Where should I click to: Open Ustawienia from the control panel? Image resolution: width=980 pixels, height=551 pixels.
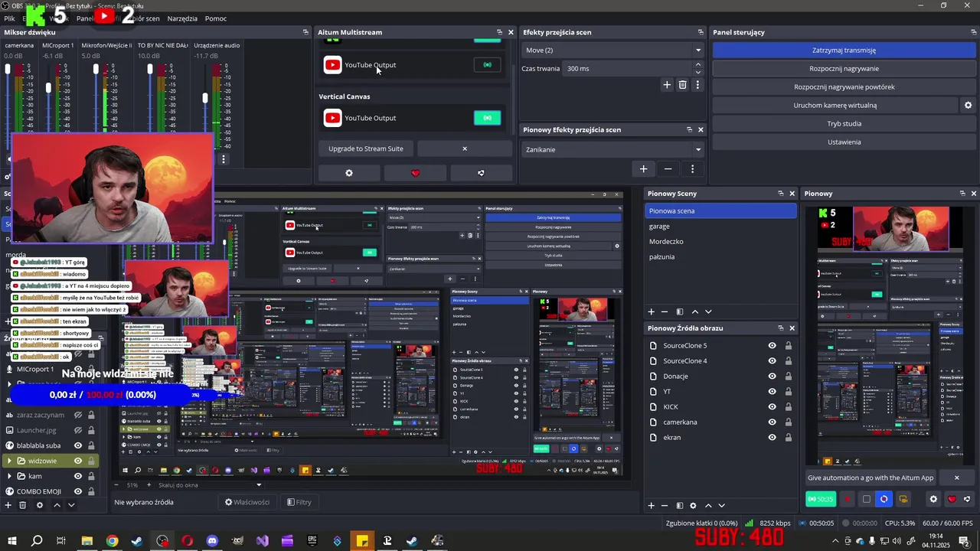[x=844, y=142]
